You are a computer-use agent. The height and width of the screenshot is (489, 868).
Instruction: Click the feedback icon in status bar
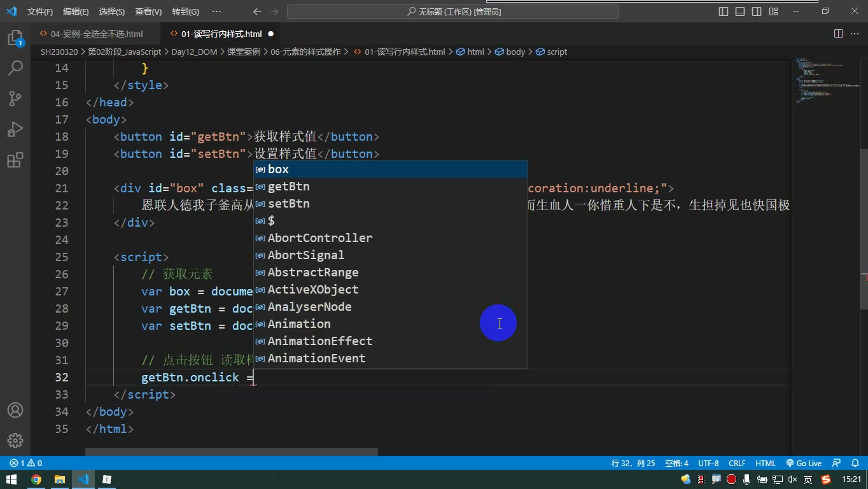837,463
